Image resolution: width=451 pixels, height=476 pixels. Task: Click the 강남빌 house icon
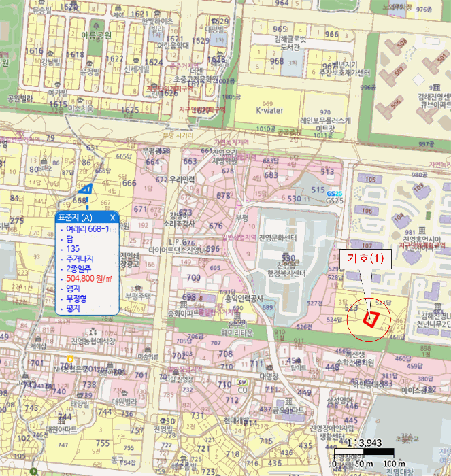coord(51,54)
